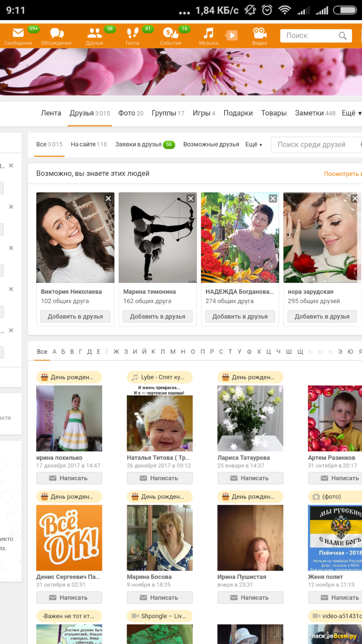Filter friends by letter К
362x644 pixels.
click(x=153, y=352)
